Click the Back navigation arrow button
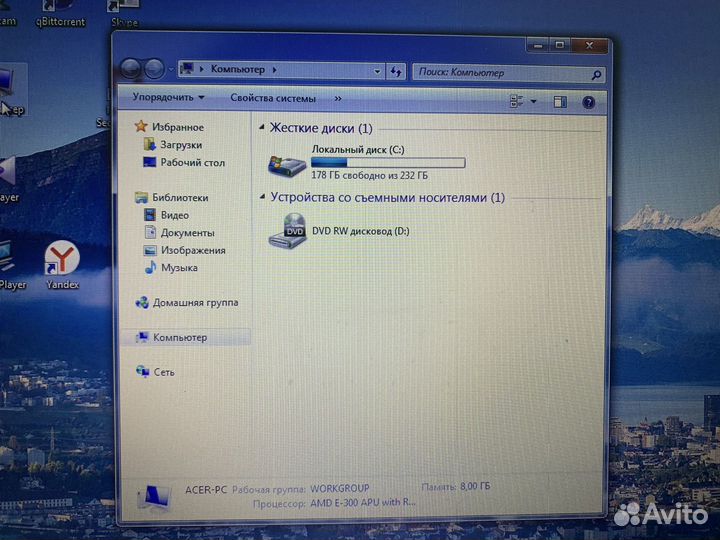This screenshot has height=540, width=720. pyautogui.click(x=130, y=69)
